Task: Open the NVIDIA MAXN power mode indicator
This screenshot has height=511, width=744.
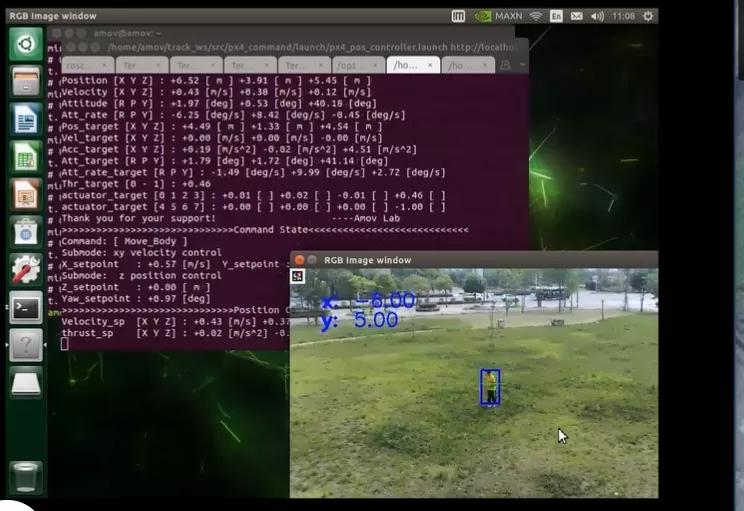Action: click(x=499, y=16)
